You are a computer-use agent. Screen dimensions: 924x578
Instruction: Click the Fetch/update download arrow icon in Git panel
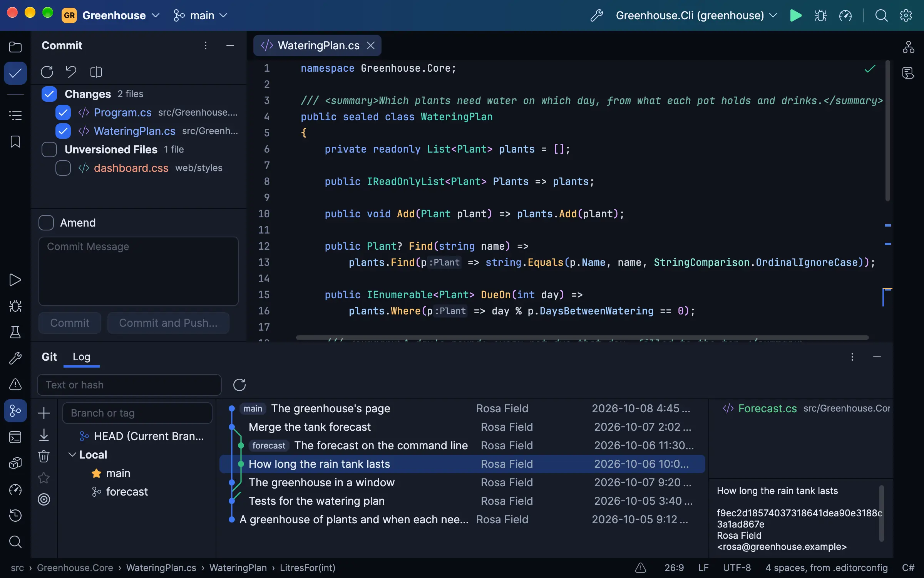(x=44, y=435)
